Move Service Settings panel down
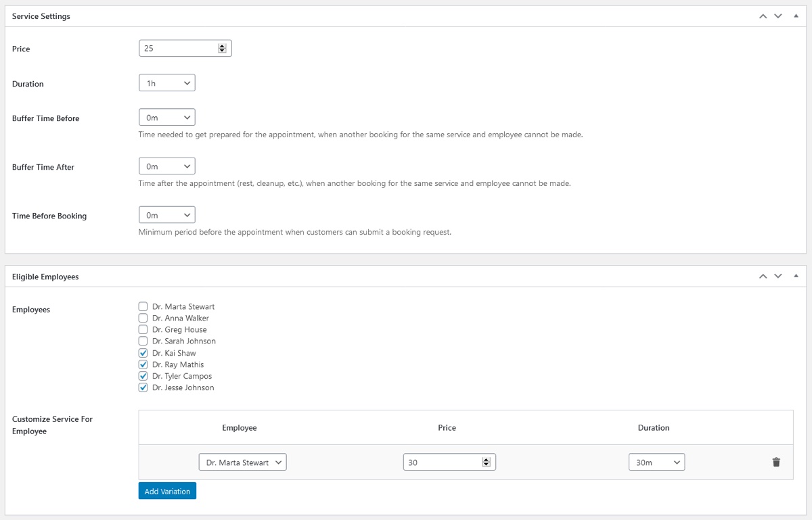 click(778, 16)
